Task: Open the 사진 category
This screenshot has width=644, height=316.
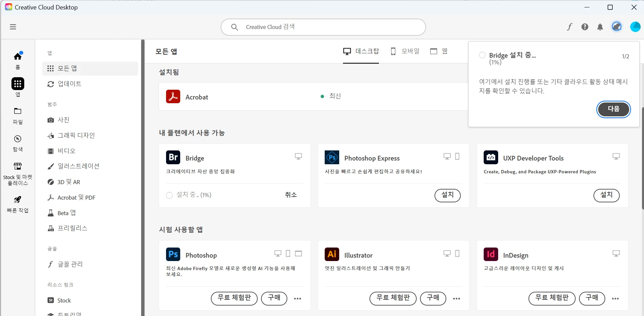Action: [90, 120]
